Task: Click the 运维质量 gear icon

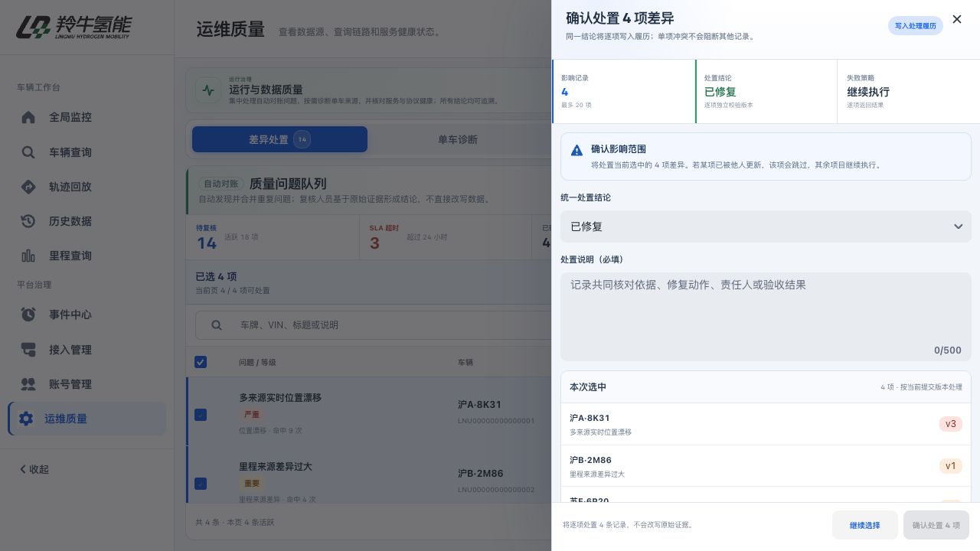Action: [x=26, y=419]
